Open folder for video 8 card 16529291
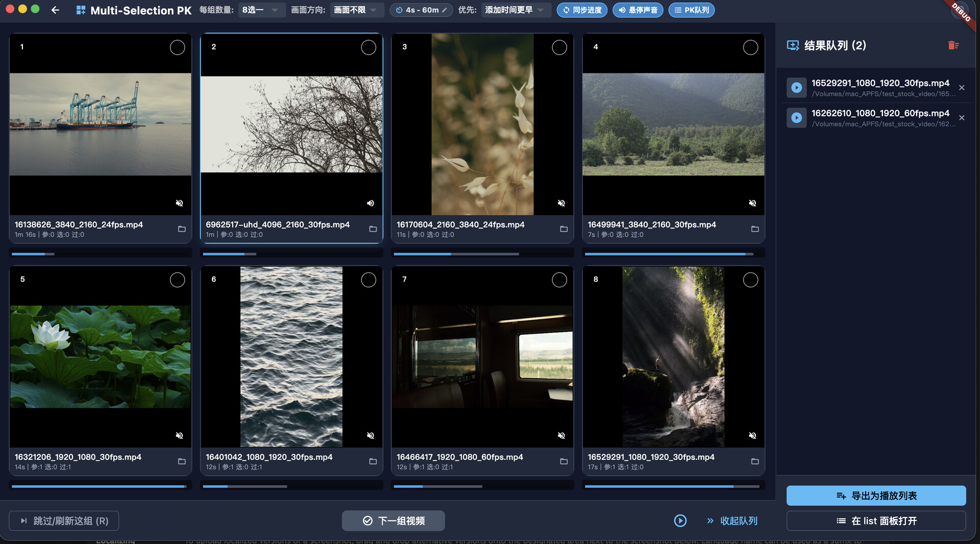This screenshot has width=980, height=544. [x=755, y=461]
